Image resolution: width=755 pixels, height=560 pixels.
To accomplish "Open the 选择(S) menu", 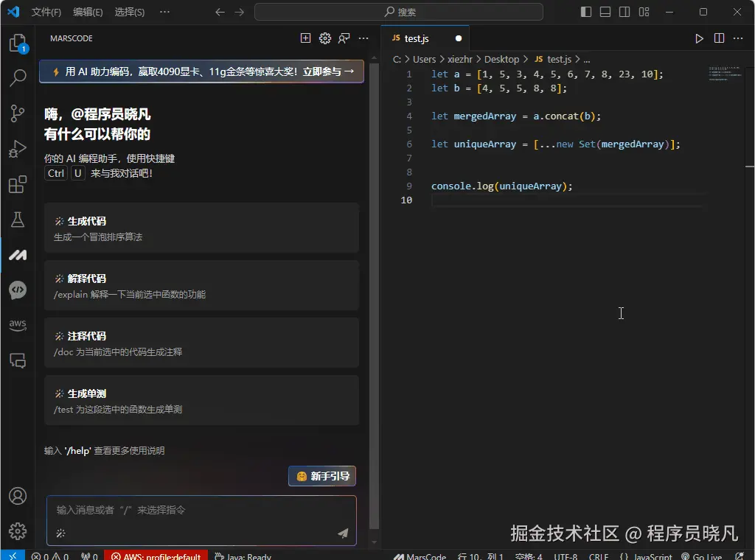I will pyautogui.click(x=130, y=12).
